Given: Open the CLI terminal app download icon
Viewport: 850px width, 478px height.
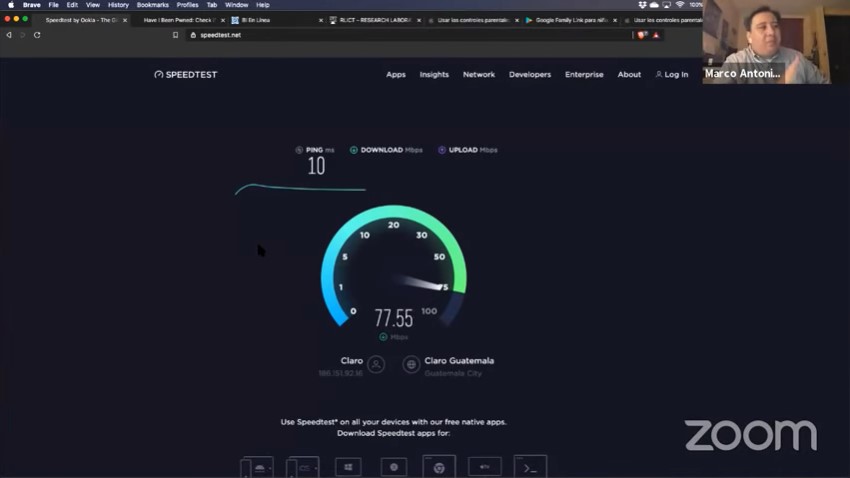Looking at the screenshot, I should pyautogui.click(x=530, y=467).
